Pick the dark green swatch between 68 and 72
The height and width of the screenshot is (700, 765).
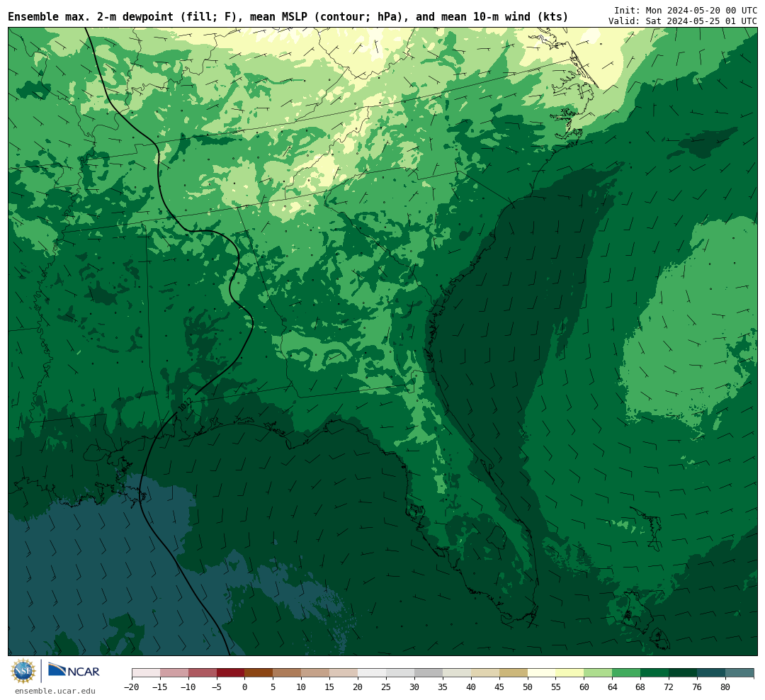[x=654, y=672]
